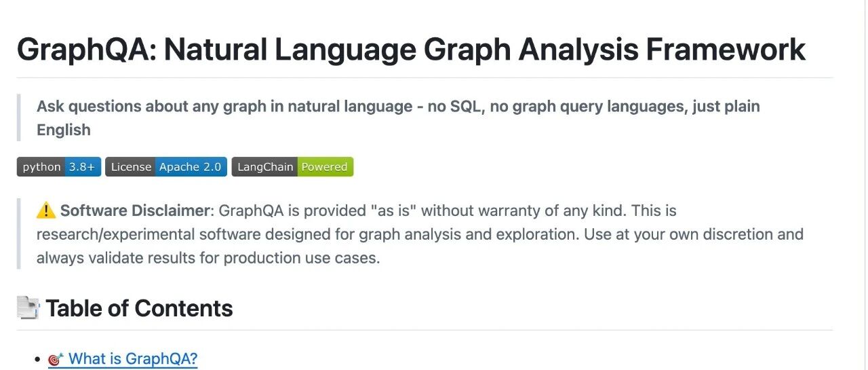The height and width of the screenshot is (370, 868).
Task: Click the bold "Software Disclaimer" text
Action: 135,210
